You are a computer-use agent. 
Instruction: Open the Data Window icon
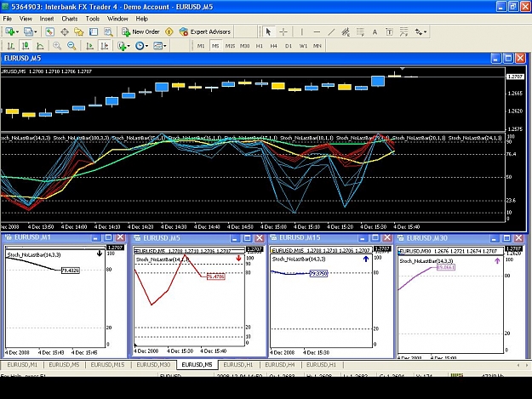[x=65, y=31]
